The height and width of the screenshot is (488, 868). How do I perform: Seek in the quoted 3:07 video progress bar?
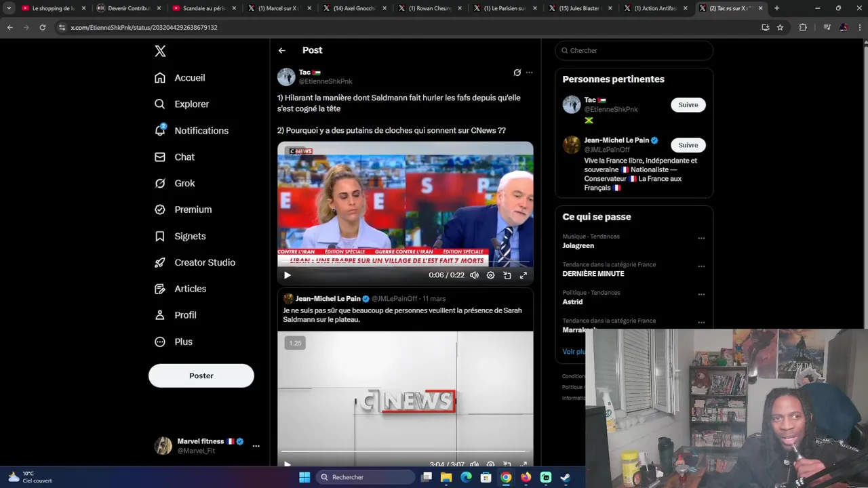(406, 451)
